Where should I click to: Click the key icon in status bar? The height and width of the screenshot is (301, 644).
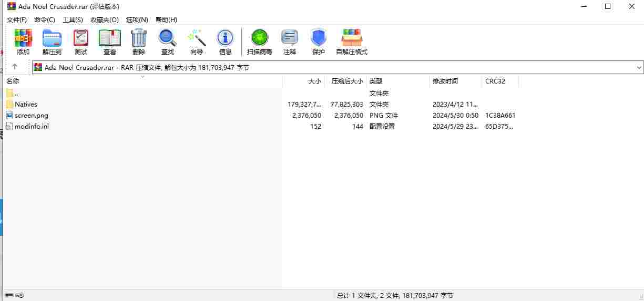[20, 296]
